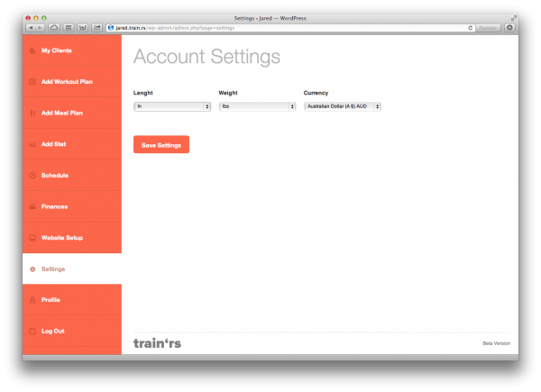Click the browser forward arrow

coord(40,28)
